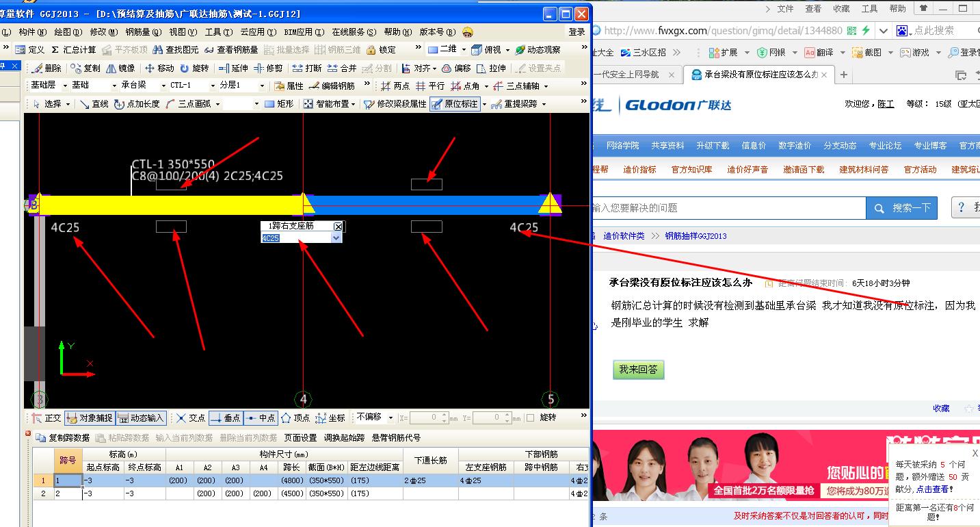The width and height of the screenshot is (980, 527).
Task: Select 平行 parallel axis tool
Action: (430, 86)
